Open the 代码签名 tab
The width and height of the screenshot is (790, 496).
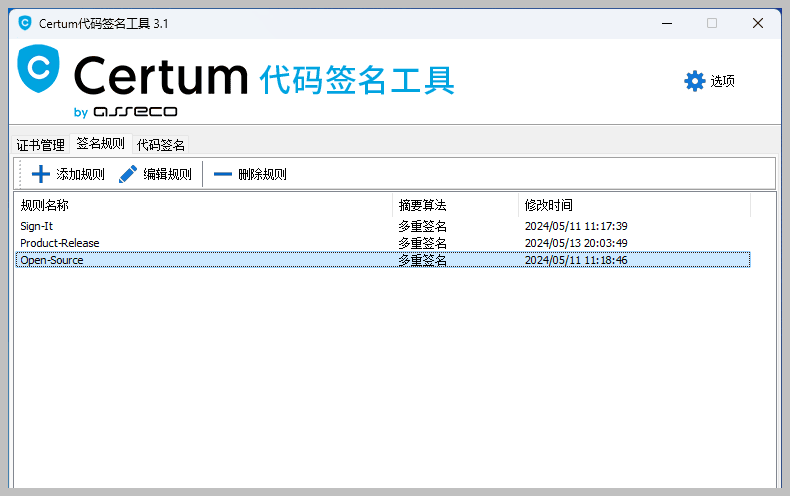tap(161, 145)
